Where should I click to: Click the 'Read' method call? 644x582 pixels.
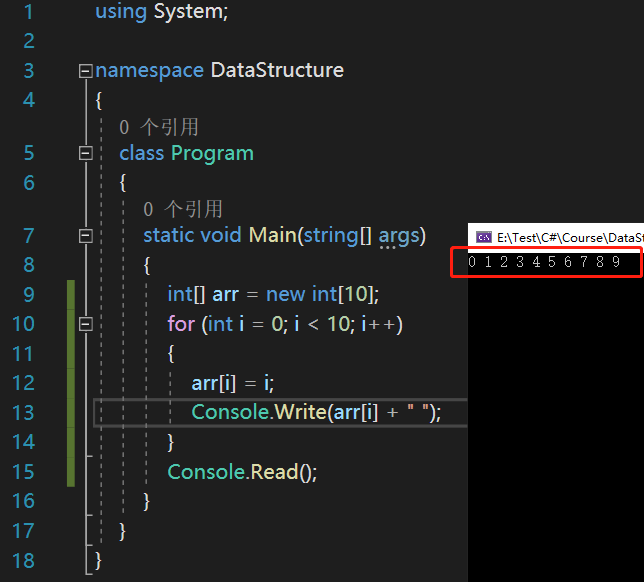pyautogui.click(x=274, y=472)
